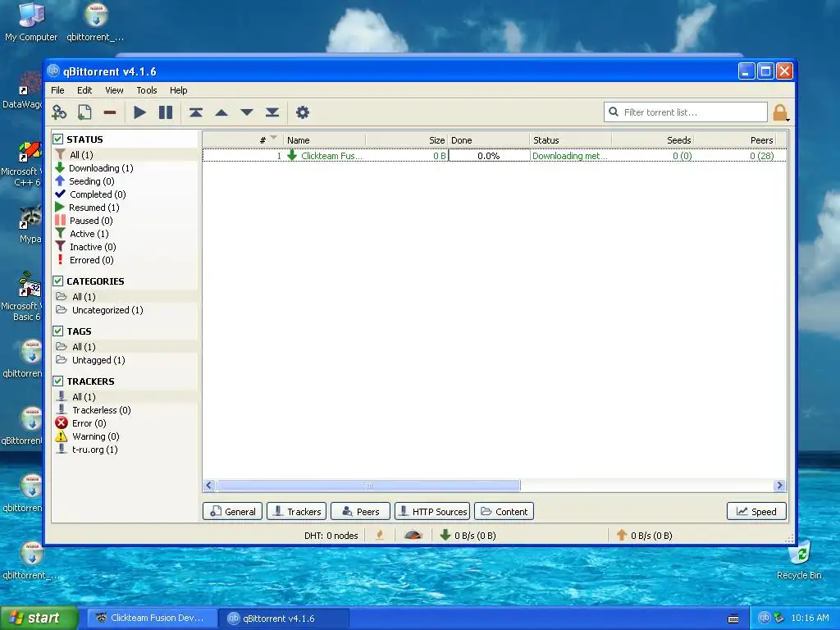Toggle the TRACKERS section checkbox

[58, 381]
